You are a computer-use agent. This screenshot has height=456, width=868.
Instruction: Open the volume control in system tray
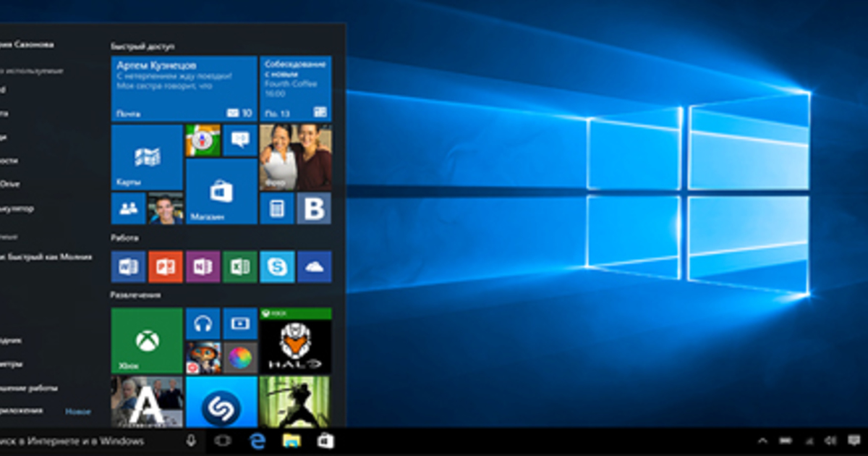click(830, 441)
